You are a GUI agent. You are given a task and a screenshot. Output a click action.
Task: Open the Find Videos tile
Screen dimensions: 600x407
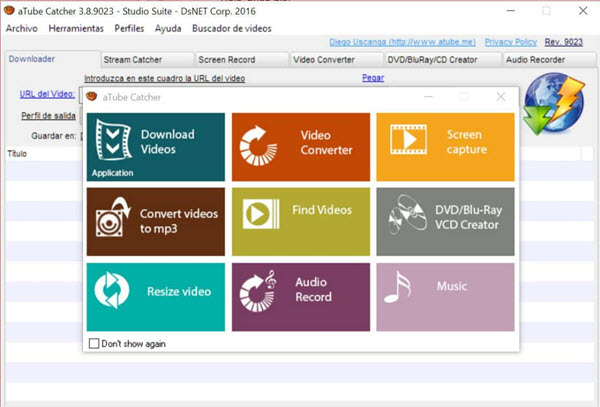(x=301, y=221)
